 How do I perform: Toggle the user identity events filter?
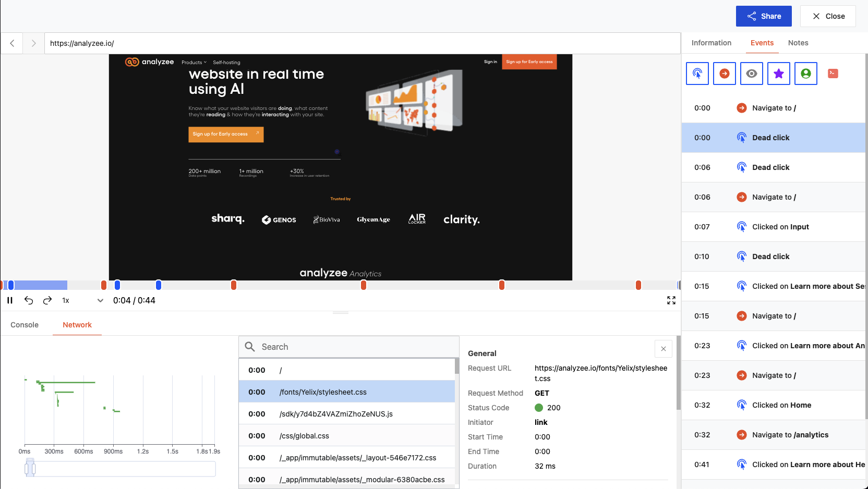pos(806,74)
